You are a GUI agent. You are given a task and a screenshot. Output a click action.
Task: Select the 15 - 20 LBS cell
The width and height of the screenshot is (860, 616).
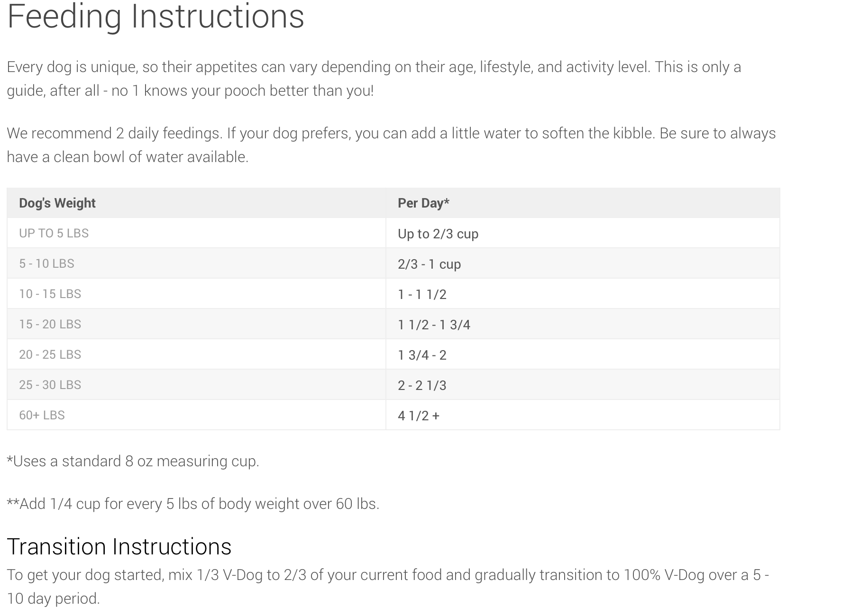pyautogui.click(x=50, y=324)
